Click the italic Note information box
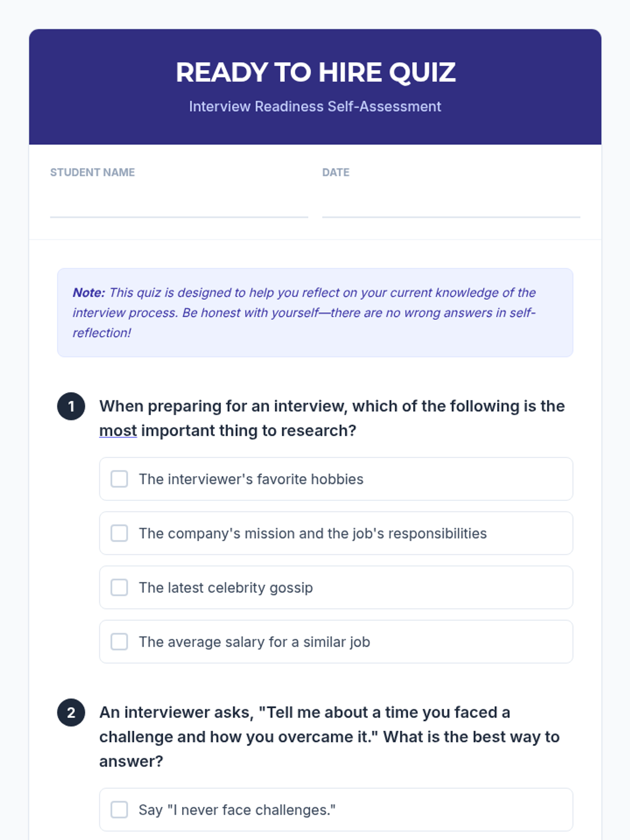Screen dimensions: 630x840 click(x=315, y=312)
